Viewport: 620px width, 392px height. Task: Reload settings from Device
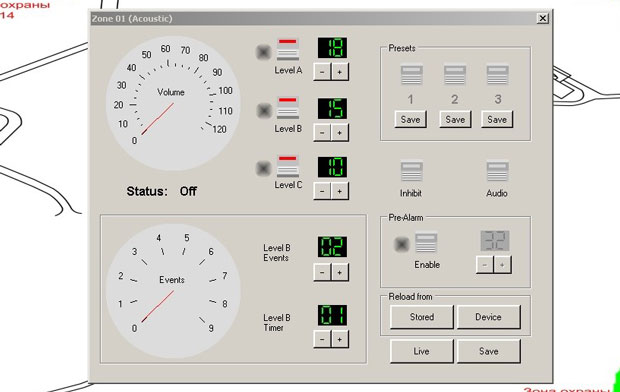[x=488, y=317]
